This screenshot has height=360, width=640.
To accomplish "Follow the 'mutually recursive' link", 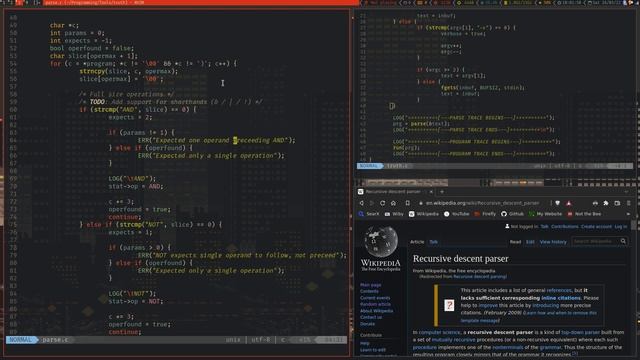I will tap(453, 340).
